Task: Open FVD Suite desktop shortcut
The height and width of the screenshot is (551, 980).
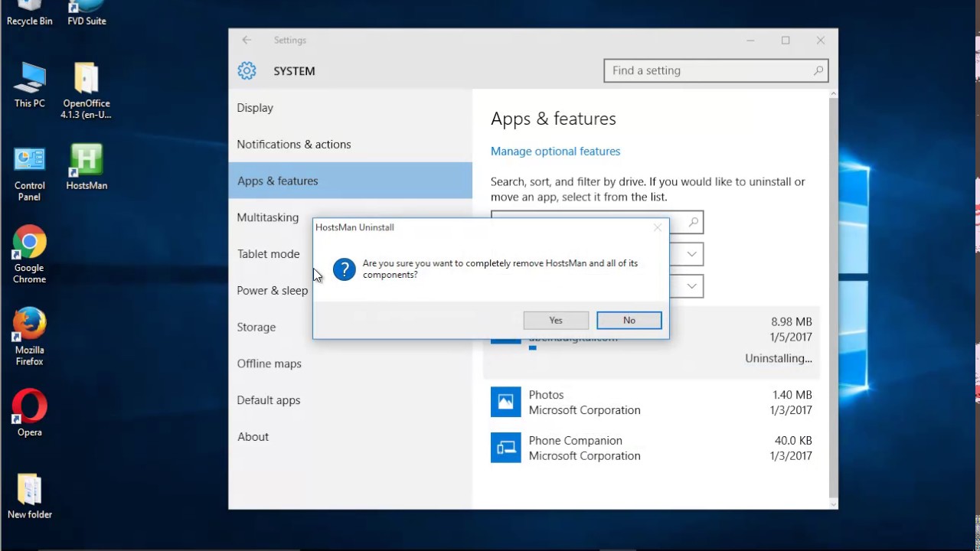Action: click(87, 13)
